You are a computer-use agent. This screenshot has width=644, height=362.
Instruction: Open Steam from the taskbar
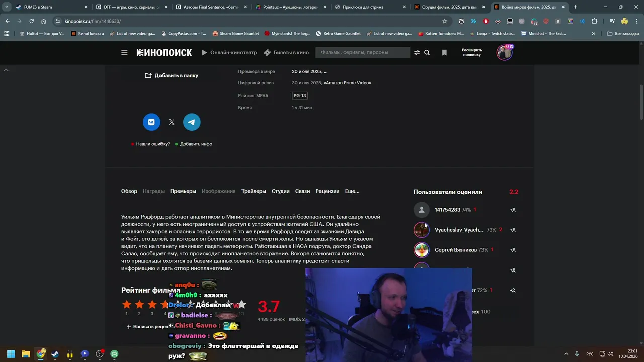pos(55,354)
